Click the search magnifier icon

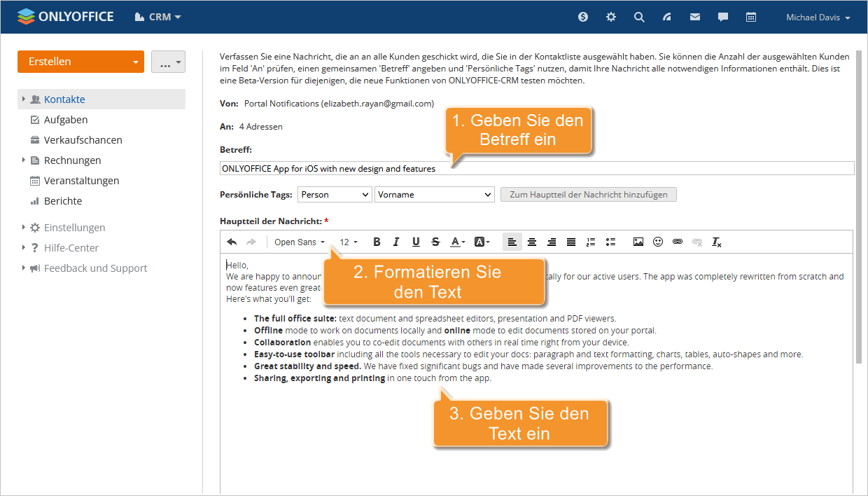[639, 17]
